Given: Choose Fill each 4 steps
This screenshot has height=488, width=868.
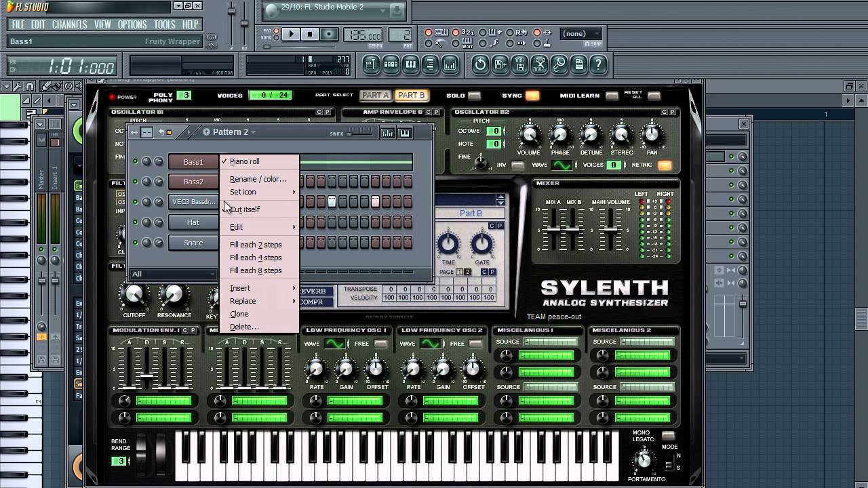Looking at the screenshot, I should coord(256,258).
